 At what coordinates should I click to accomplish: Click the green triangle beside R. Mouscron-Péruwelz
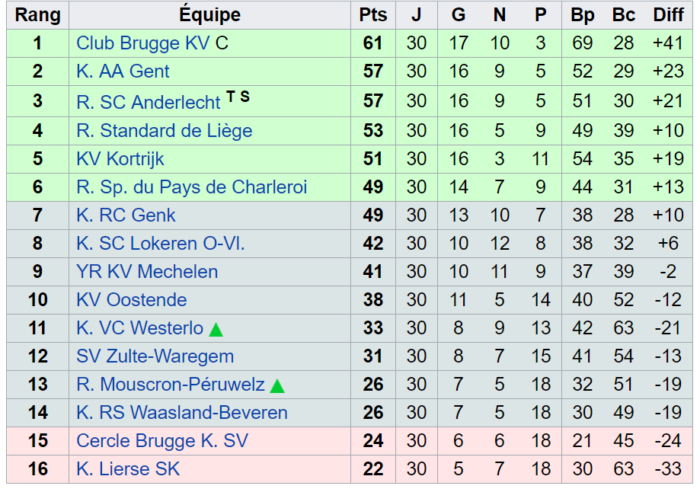tap(277, 386)
